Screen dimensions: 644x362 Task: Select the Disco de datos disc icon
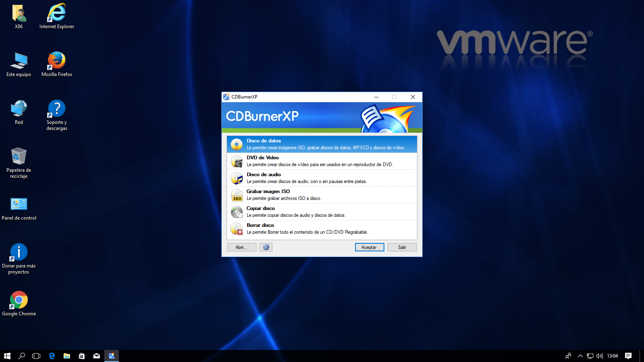tap(237, 144)
